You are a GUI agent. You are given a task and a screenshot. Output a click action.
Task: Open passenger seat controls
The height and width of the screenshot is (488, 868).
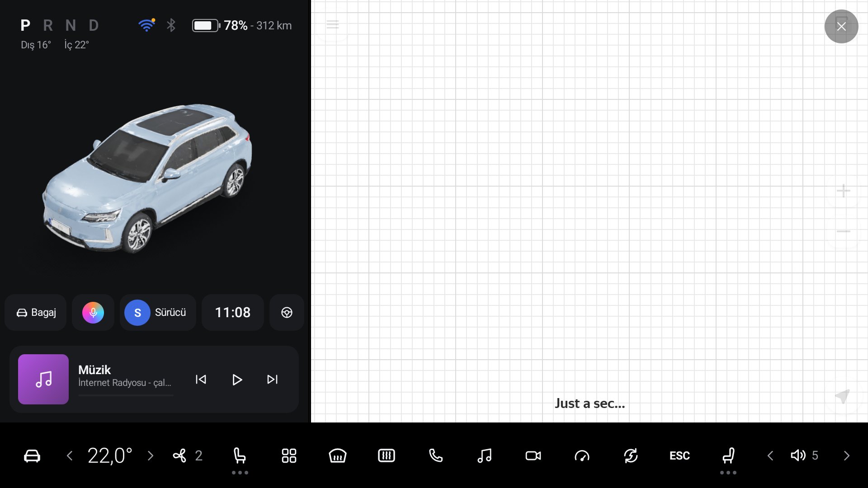[x=728, y=455]
